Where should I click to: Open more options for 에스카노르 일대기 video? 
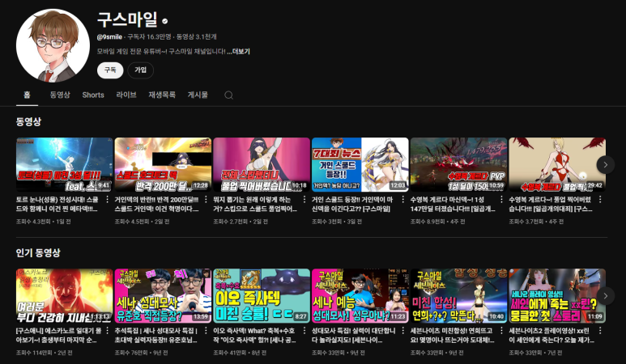click(107, 331)
